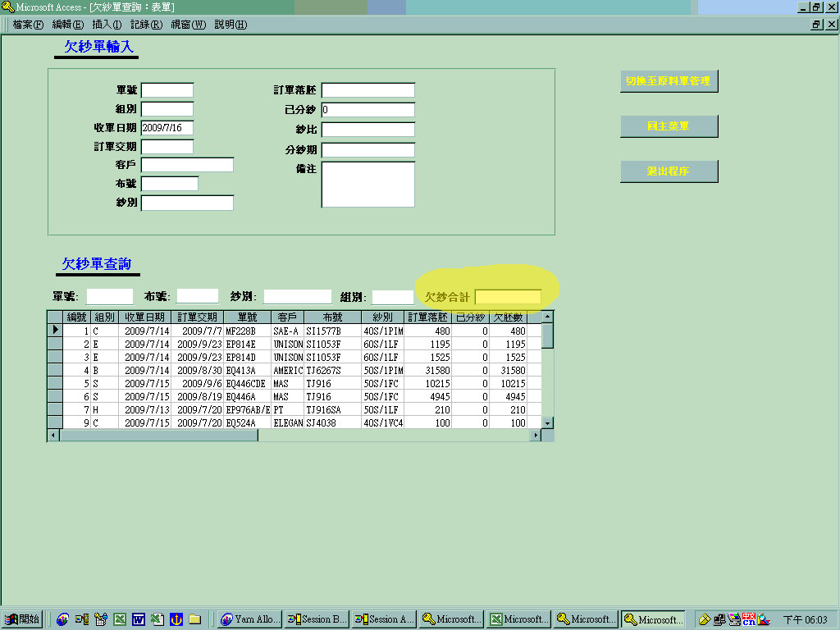
Task: Click the yarn cell "40S/1VC4"
Action: pos(383,422)
